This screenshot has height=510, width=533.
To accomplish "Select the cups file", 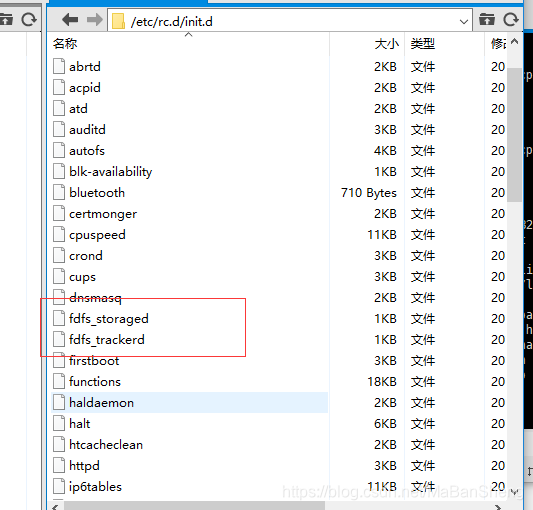I will 82,277.
